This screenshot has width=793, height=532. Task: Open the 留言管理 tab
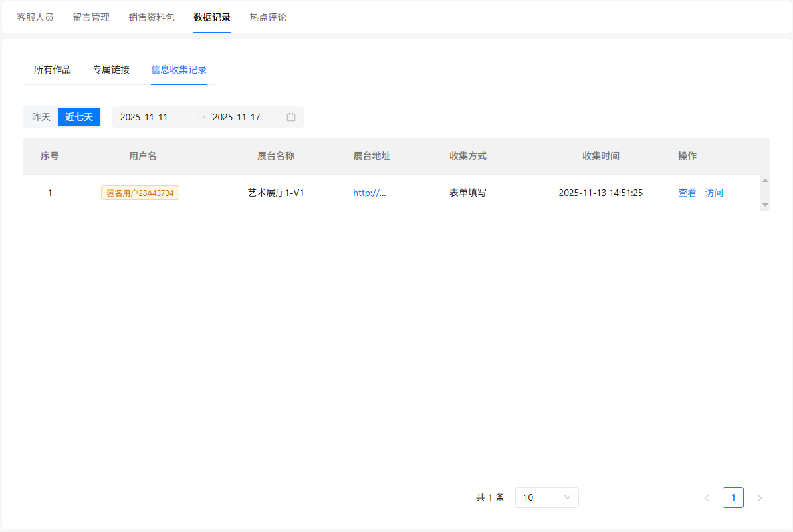(91, 17)
